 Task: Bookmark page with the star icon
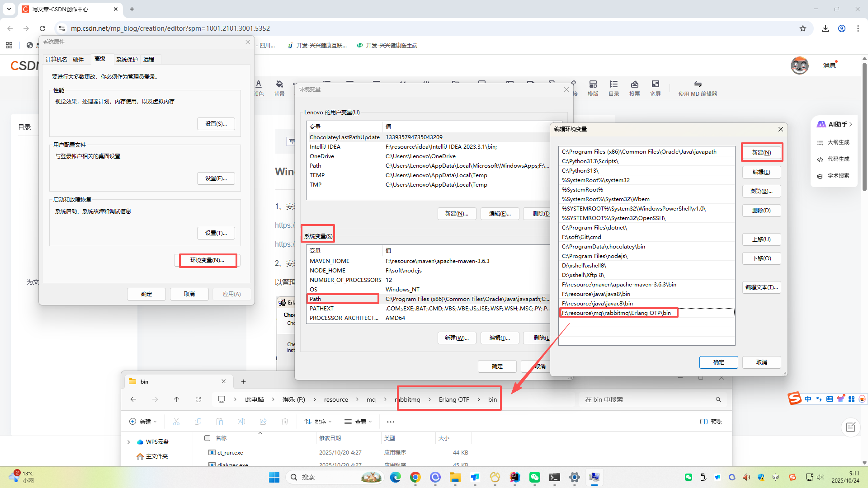click(803, 28)
